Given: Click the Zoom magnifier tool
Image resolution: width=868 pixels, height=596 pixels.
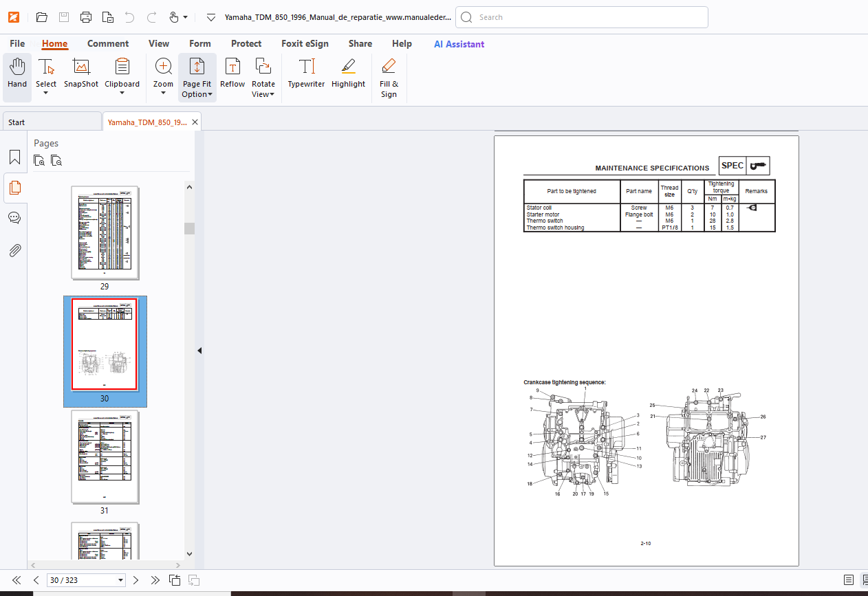Looking at the screenshot, I should coord(163,73).
